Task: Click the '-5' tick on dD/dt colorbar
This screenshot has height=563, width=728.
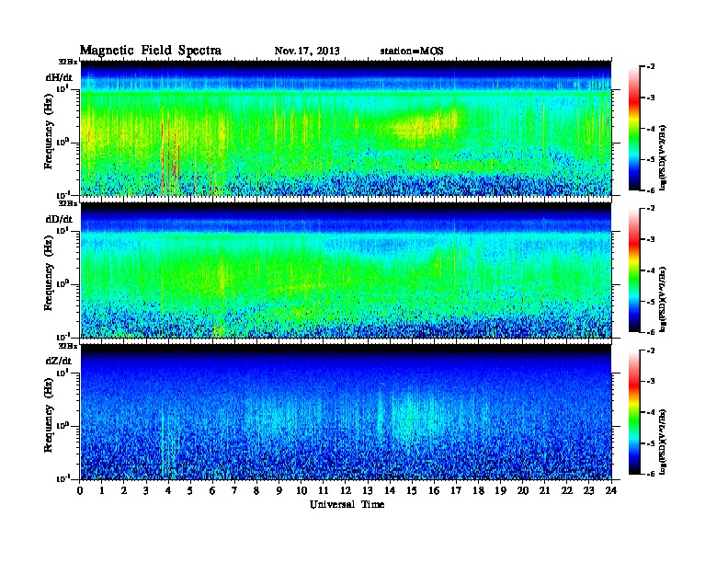Action: (651, 302)
